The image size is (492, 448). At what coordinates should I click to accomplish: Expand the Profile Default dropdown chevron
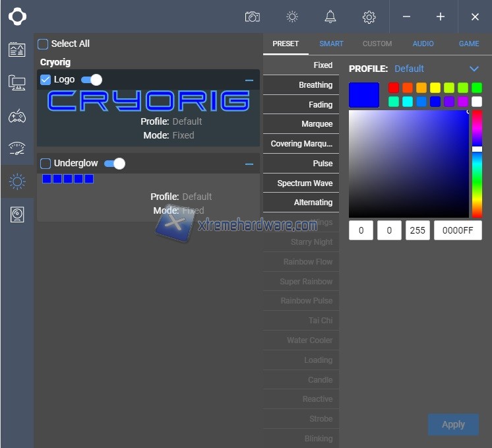pos(474,69)
